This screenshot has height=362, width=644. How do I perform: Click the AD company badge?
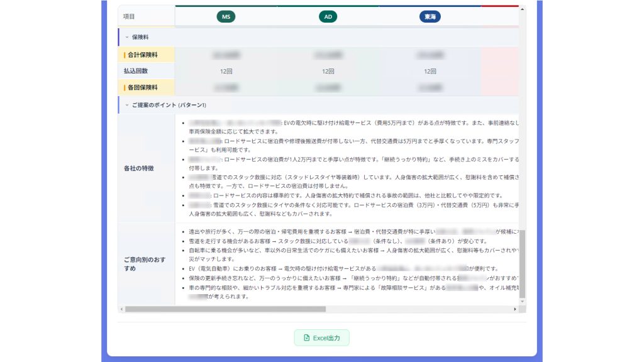328,17
